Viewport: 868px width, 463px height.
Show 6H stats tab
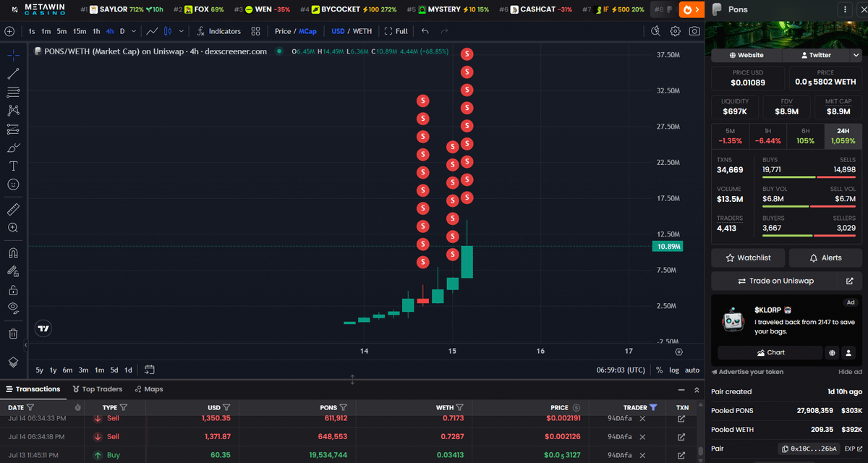(805, 136)
